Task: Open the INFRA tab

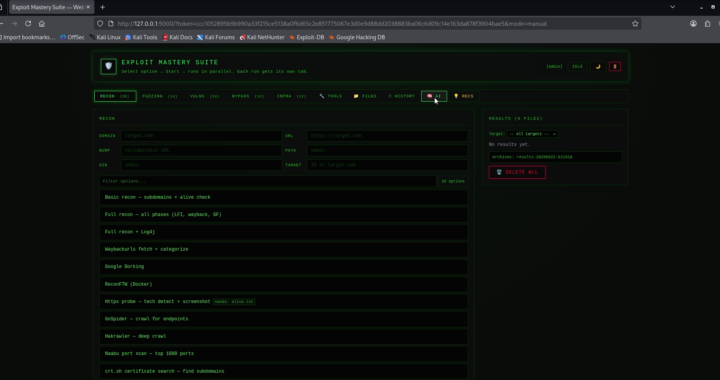Action: pos(292,96)
